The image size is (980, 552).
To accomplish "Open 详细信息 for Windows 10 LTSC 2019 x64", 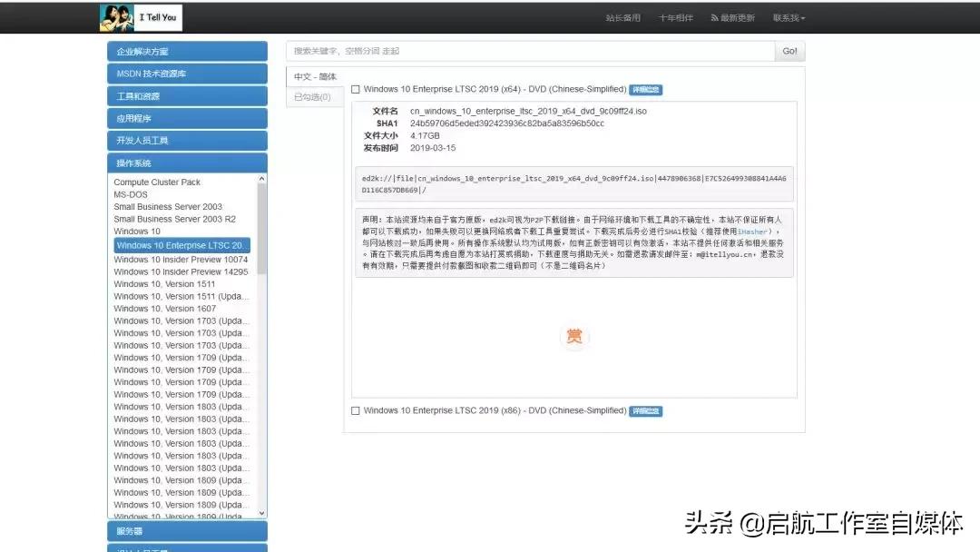I will [x=645, y=89].
